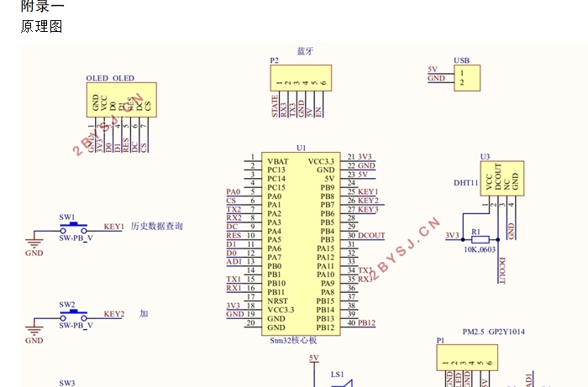Click the 5V label above LS1
The height and width of the screenshot is (387, 588).
[314, 358]
